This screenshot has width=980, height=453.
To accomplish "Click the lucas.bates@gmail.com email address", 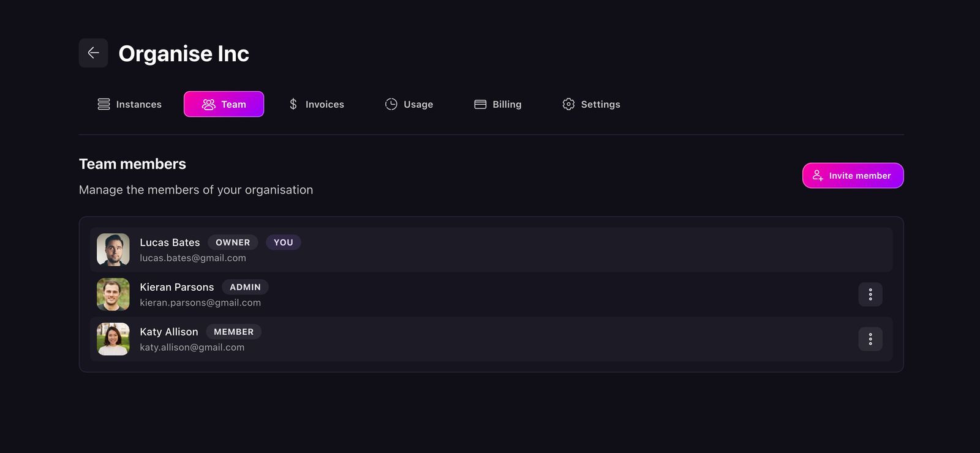I will 193,258.
